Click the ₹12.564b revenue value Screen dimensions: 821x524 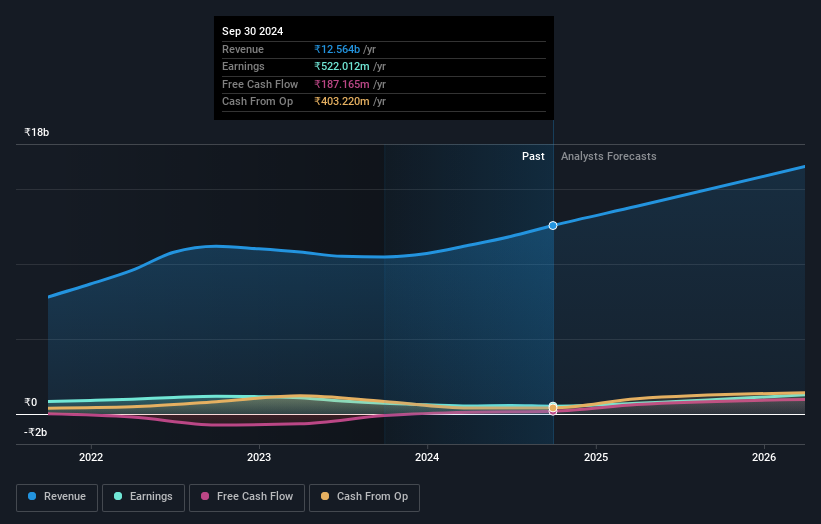337,49
